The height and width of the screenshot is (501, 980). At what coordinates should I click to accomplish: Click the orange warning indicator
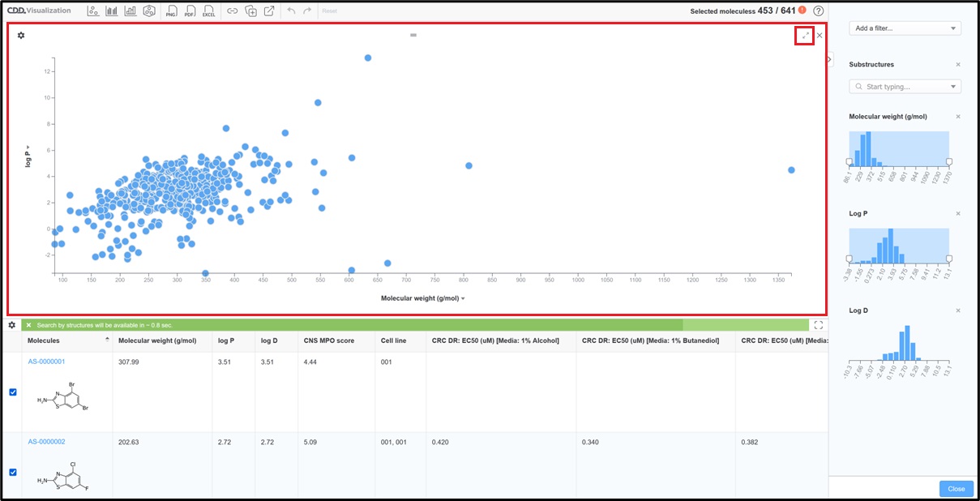[802, 11]
